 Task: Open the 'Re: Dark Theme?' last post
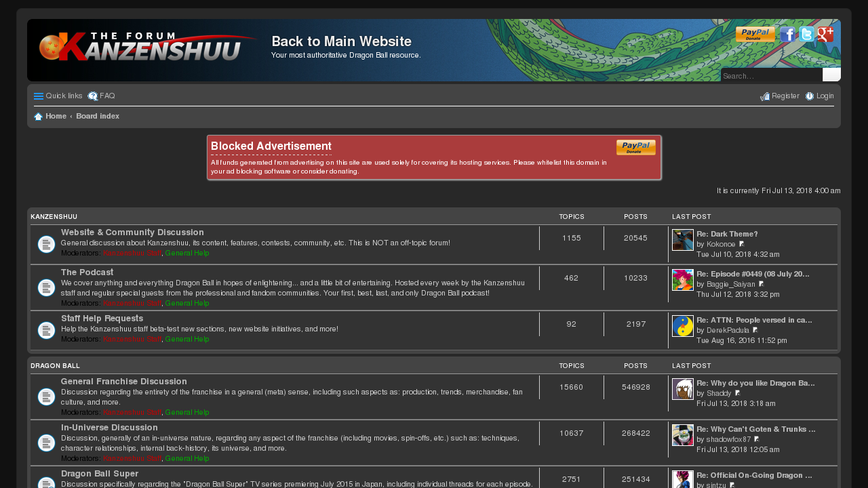click(727, 235)
